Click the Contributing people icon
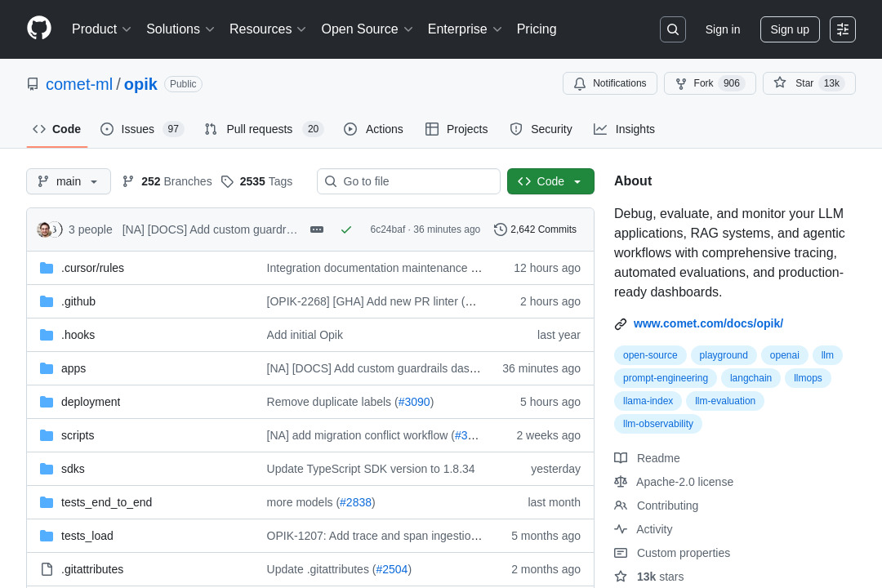This screenshot has height=588, width=882. [x=621, y=506]
